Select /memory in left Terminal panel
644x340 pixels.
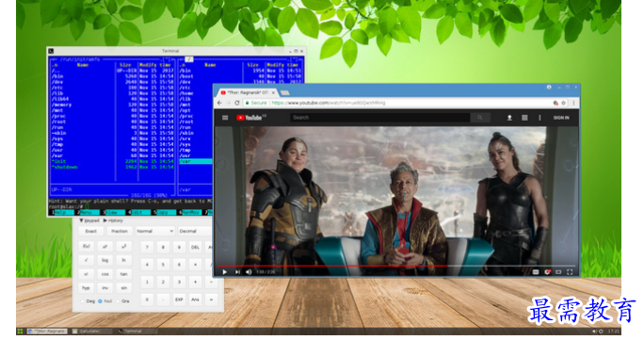tap(61, 105)
